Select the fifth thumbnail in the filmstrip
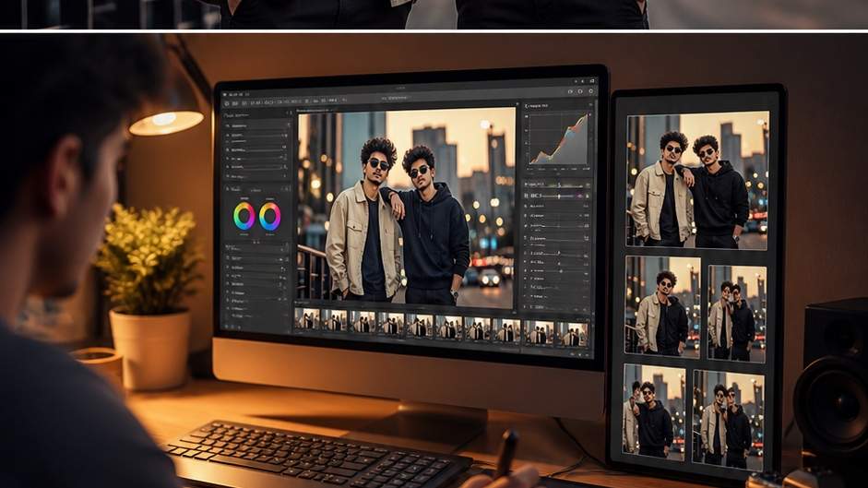This screenshot has width=868, height=488. 420,325
